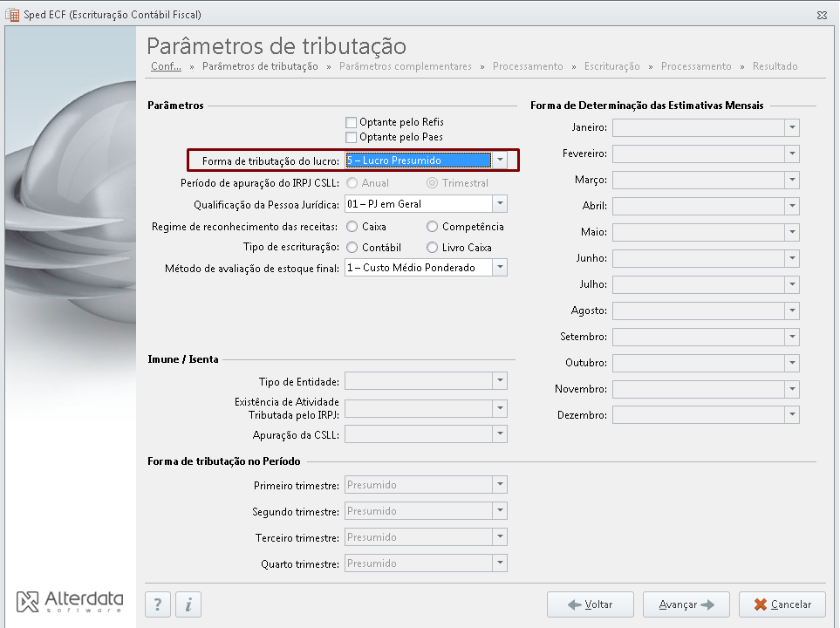This screenshot has height=628, width=840.
Task: Click Parâmetros complementares breadcrumb step
Action: (x=406, y=66)
